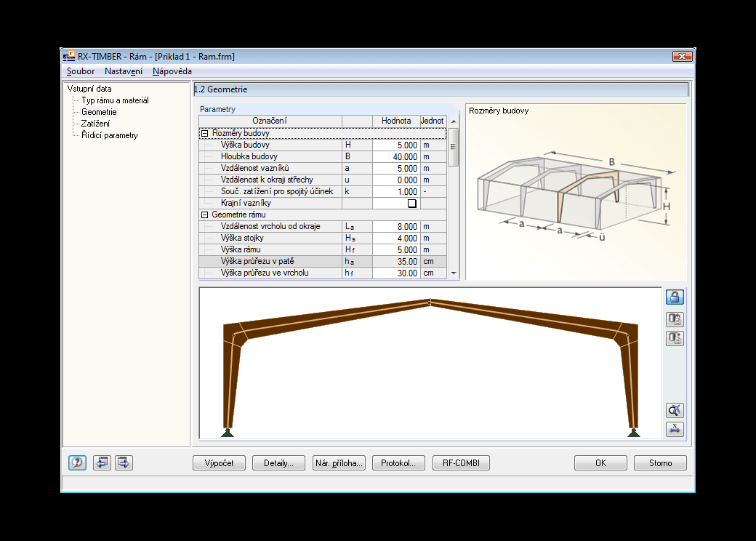Screen dimensions: 756x541
Task: Select Geometrie in navigation tree
Action: (99, 112)
